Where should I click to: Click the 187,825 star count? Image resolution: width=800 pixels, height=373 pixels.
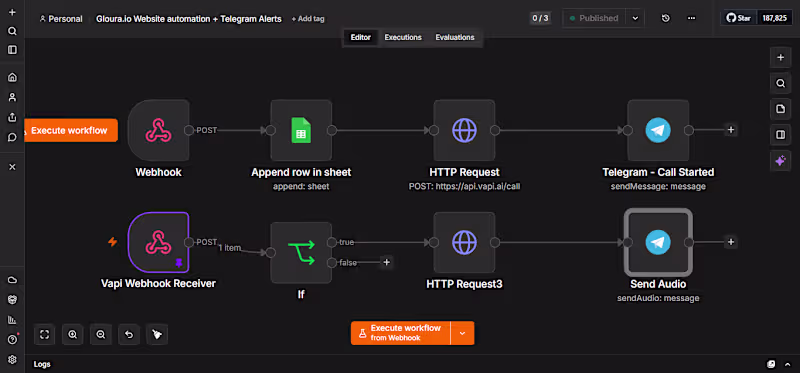pos(774,18)
